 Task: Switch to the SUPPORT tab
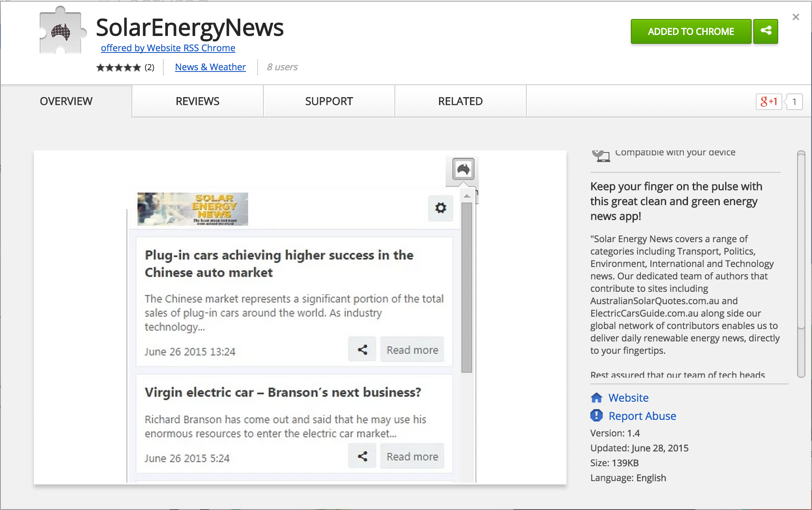(x=329, y=101)
